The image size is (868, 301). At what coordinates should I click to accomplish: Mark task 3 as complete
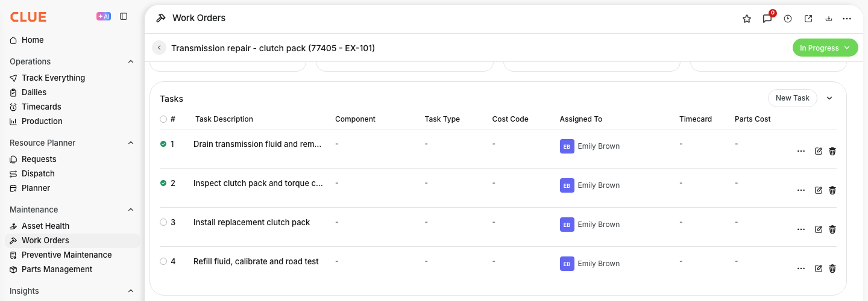(x=163, y=222)
